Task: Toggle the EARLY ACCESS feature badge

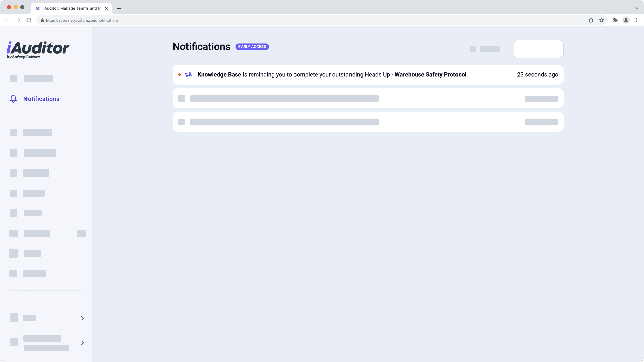Action: click(252, 46)
